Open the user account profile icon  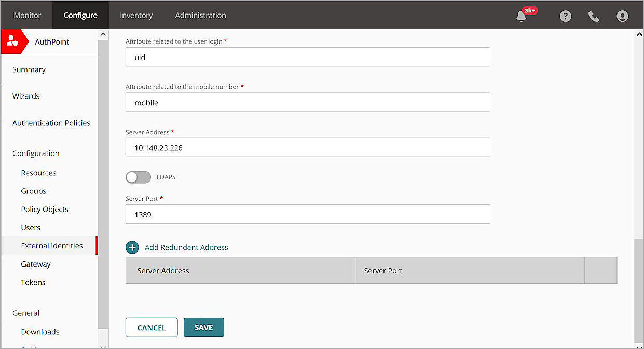tap(622, 16)
